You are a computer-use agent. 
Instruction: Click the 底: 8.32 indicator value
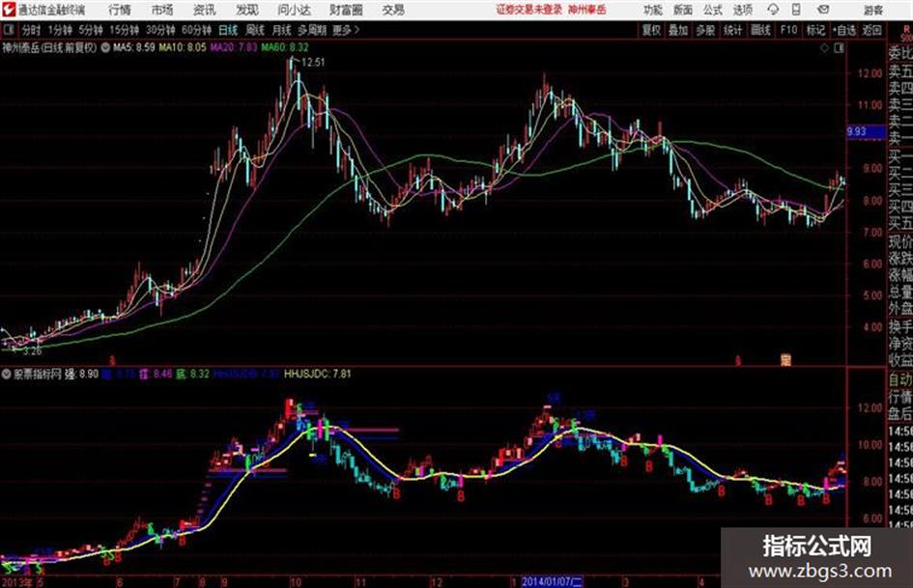click(192, 374)
